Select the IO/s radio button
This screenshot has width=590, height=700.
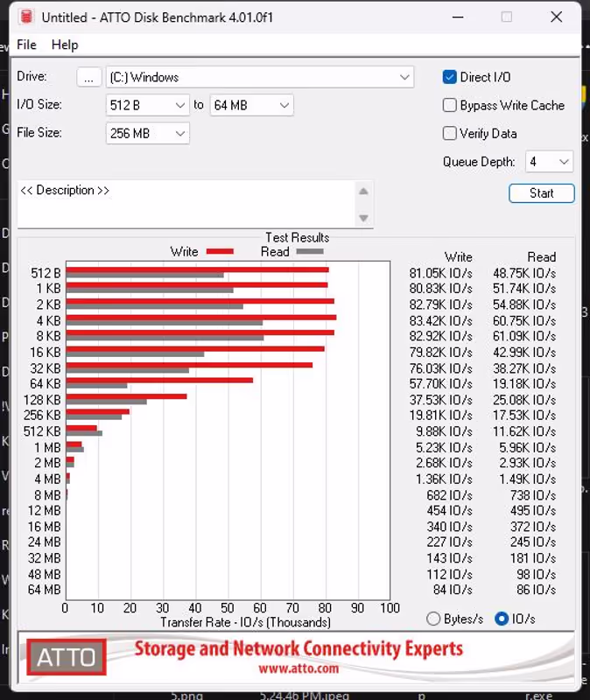coord(502,619)
